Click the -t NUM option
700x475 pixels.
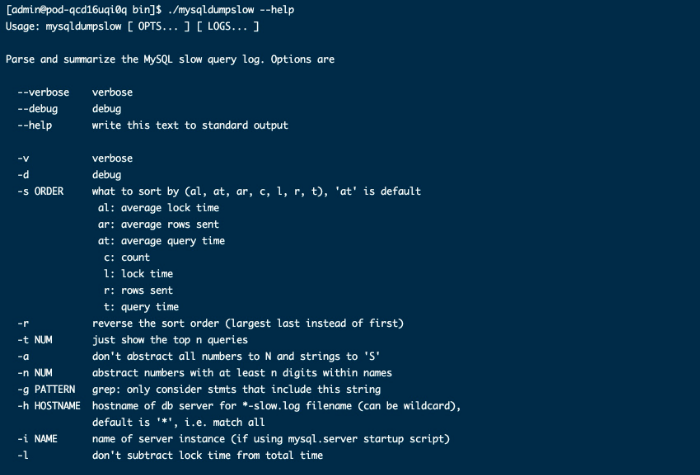tap(35, 340)
